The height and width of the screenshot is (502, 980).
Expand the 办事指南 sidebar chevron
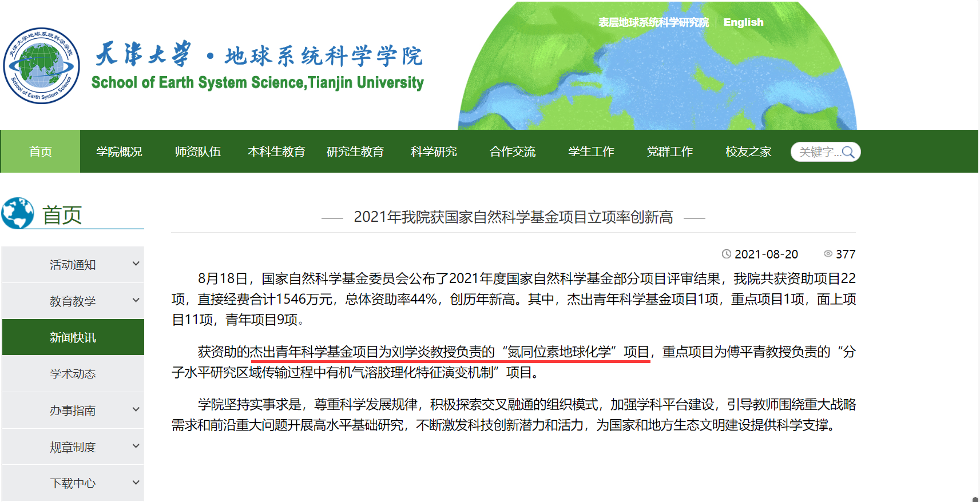[x=136, y=409]
